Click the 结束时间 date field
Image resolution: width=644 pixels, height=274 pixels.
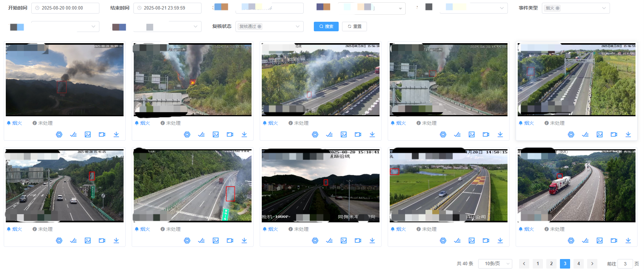(x=167, y=8)
